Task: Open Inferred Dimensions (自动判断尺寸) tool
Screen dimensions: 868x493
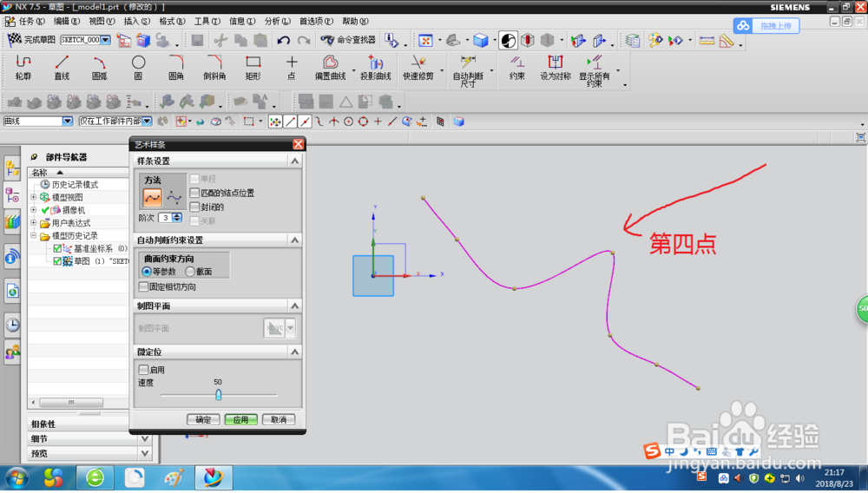Action: [x=469, y=71]
